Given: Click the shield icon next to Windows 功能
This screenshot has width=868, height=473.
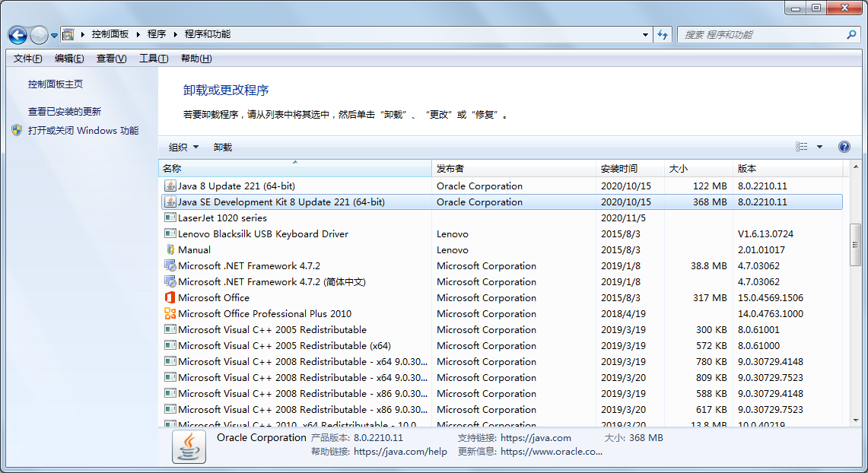Looking at the screenshot, I should click(x=17, y=130).
